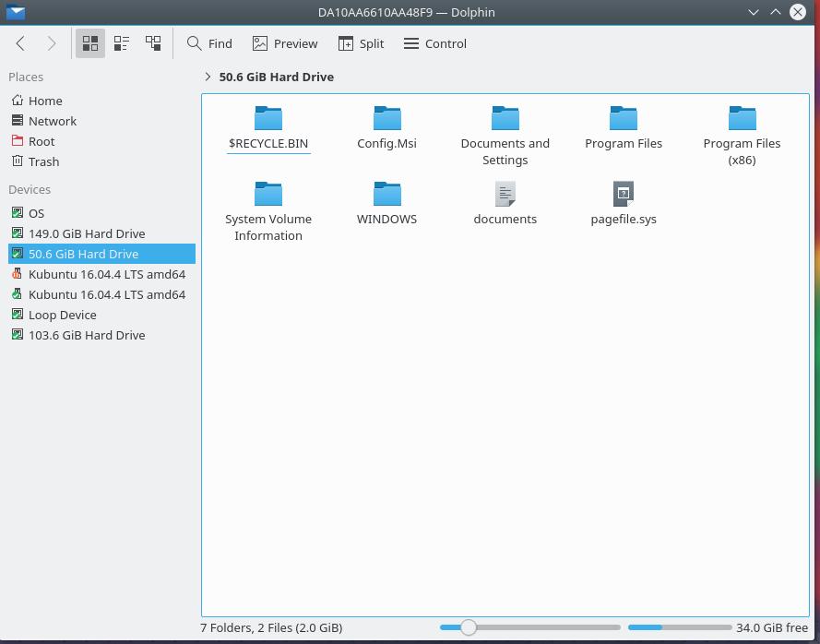Switch to Details tree view mode
The image size is (820, 644).
[x=153, y=43]
